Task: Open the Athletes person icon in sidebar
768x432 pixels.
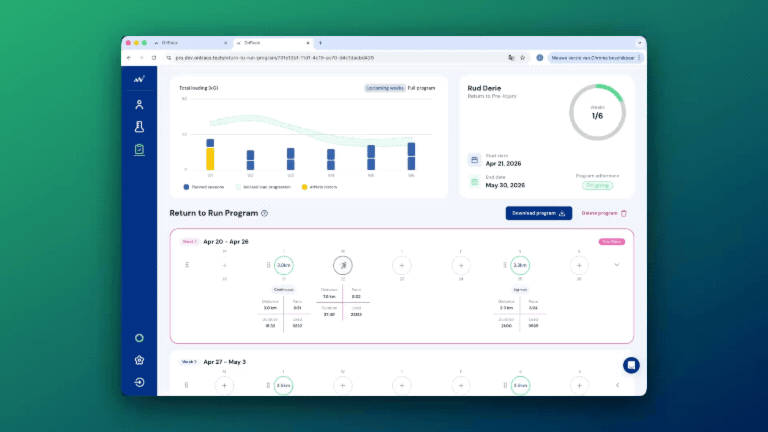Action: 139,104
